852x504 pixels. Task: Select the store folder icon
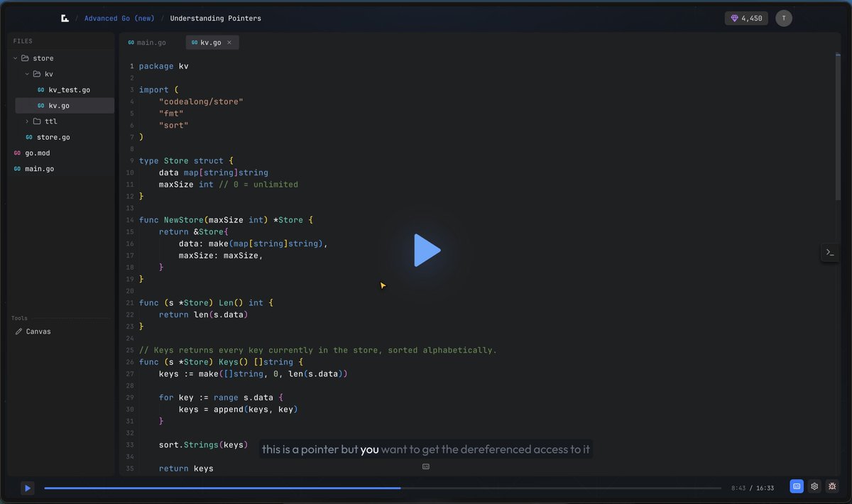(25, 58)
